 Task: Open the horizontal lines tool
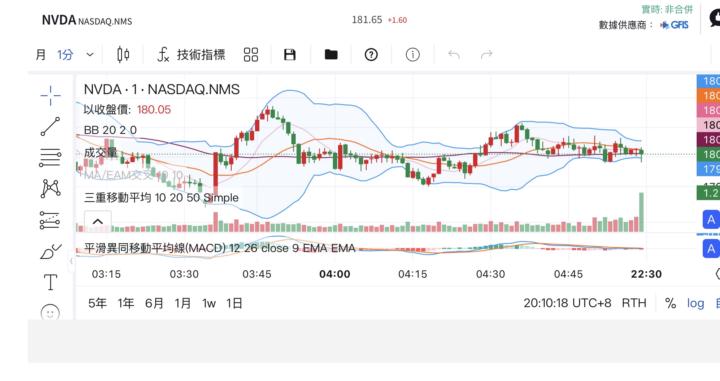(50, 157)
